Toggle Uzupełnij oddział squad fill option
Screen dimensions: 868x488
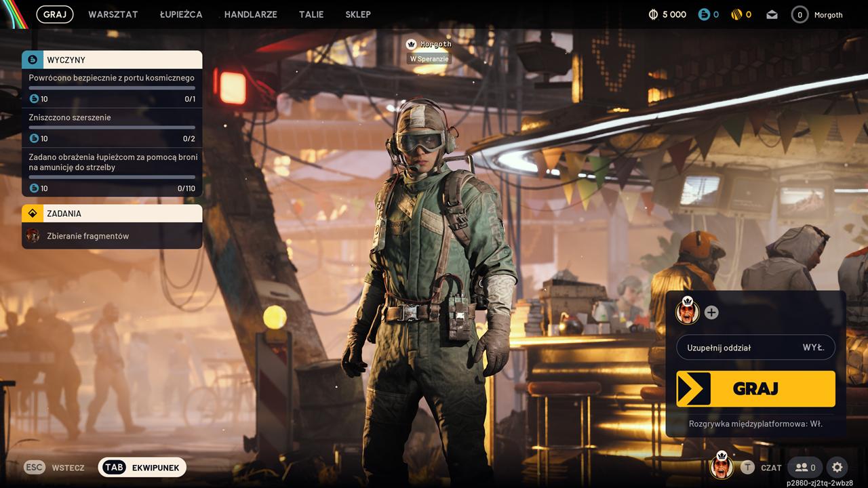pyautogui.click(x=755, y=348)
